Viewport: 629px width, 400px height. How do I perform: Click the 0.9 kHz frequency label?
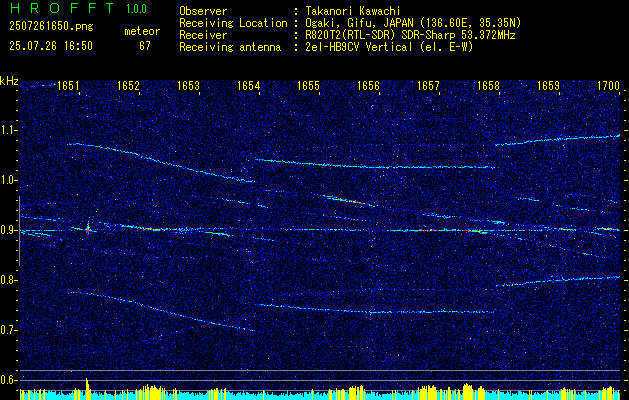[9, 230]
